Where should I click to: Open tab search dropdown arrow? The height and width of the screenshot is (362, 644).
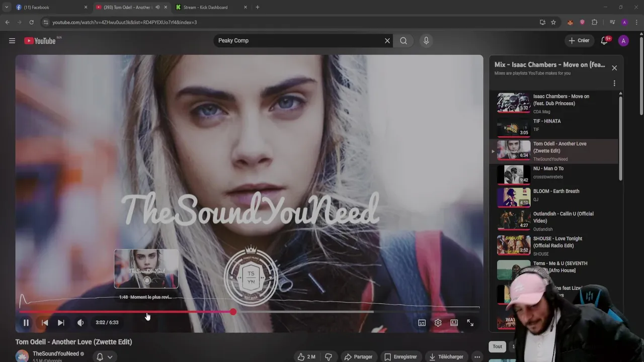[x=6, y=8]
